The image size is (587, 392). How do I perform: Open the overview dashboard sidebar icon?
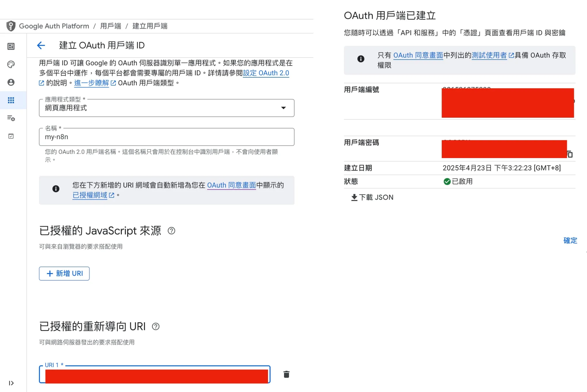pyautogui.click(x=11, y=46)
